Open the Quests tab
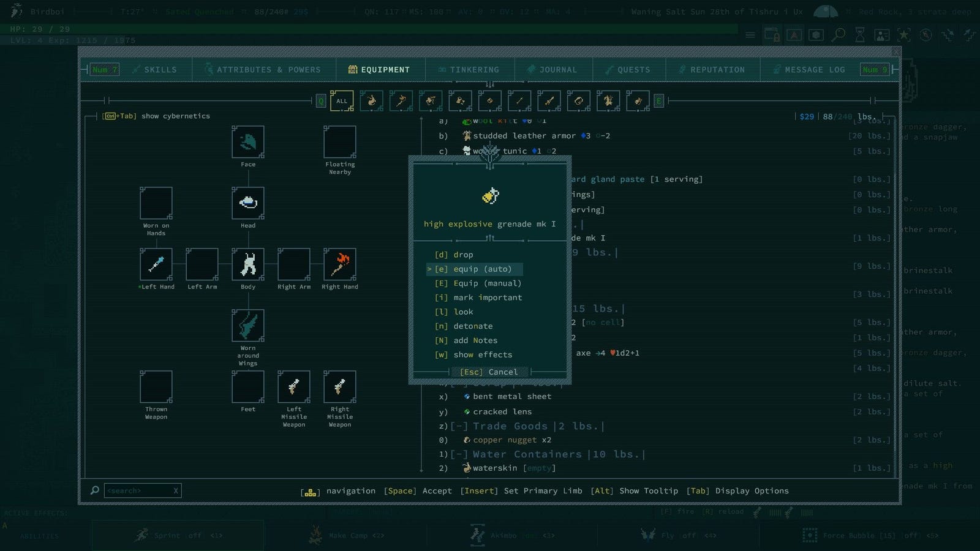This screenshot has height=551, width=980. [628, 70]
